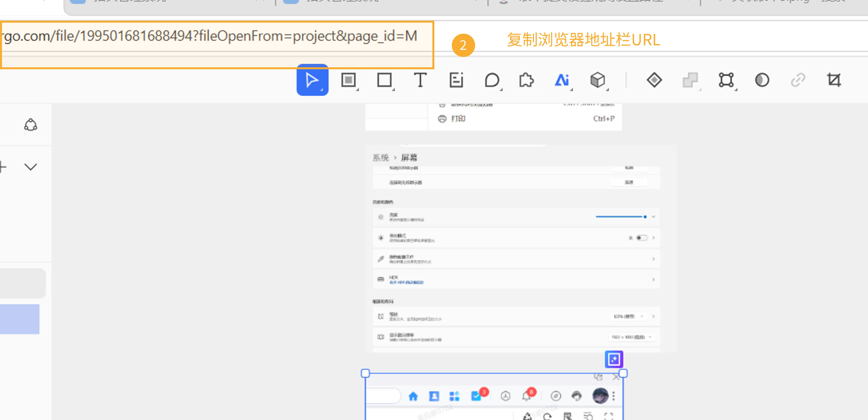868x420 pixels.
Task: Click the Boolean operation icon
Action: click(x=690, y=80)
